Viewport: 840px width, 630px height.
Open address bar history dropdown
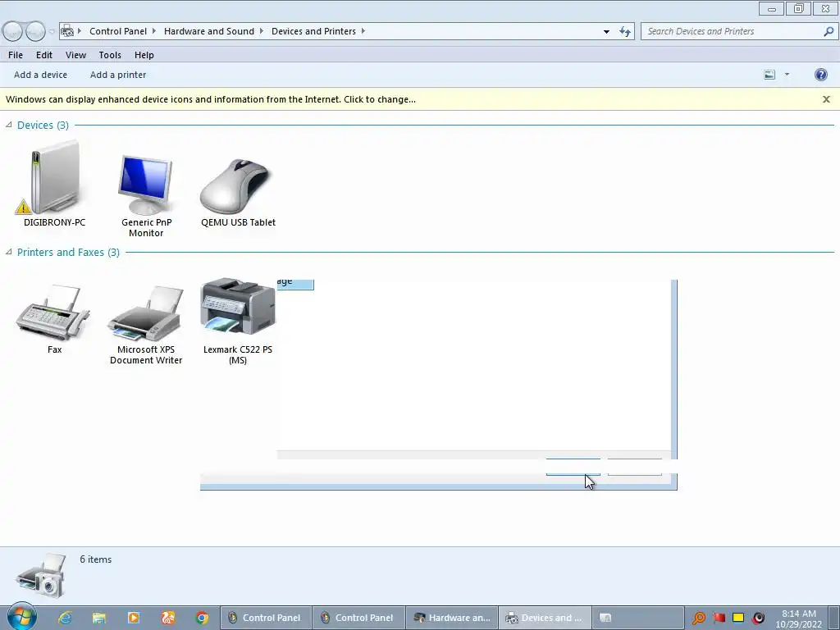pyautogui.click(x=606, y=32)
